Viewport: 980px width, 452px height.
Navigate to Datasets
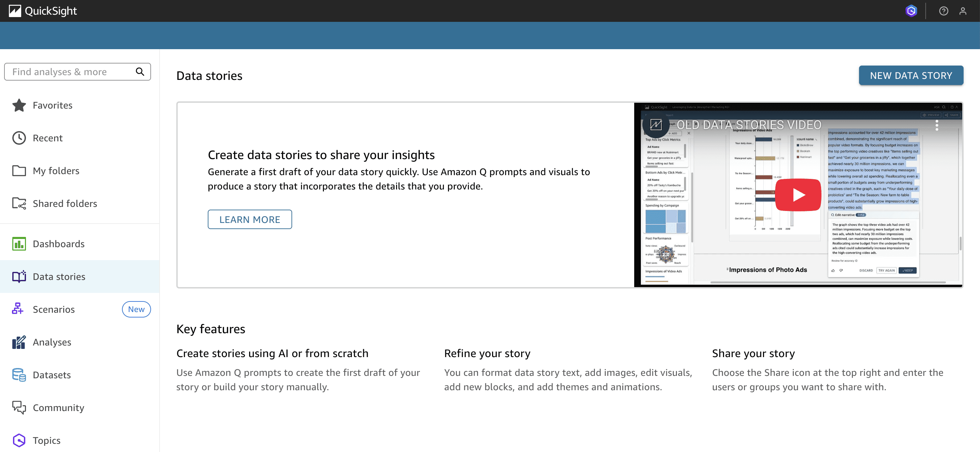point(52,375)
